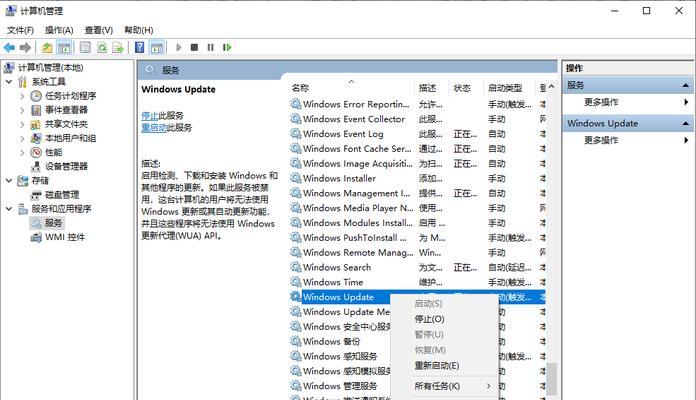Viewport: 696px width, 400px height.
Task: Open the 查看(V) menu
Action: pyautogui.click(x=99, y=30)
